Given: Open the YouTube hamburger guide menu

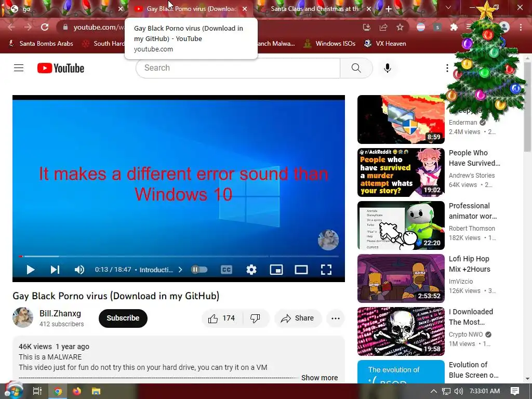Looking at the screenshot, I should [x=19, y=68].
